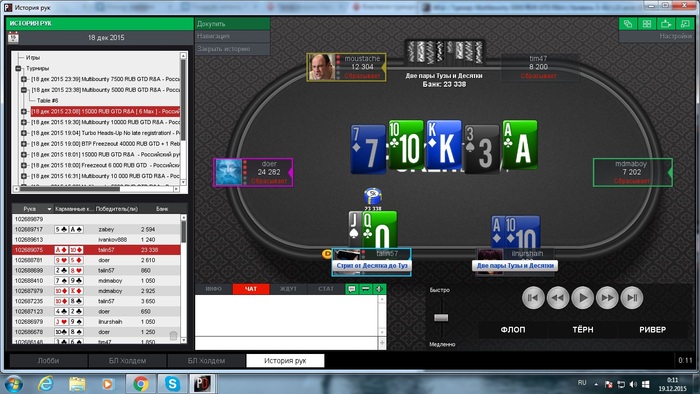Jump to the ФЛОП stage
This screenshot has width=700, height=394.
click(x=513, y=329)
